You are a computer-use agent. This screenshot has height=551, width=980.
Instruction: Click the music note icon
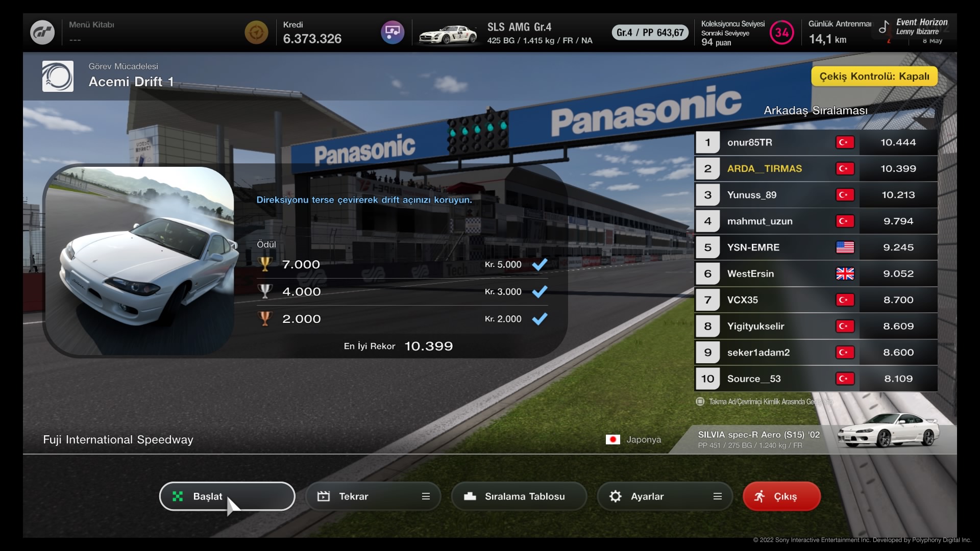884,27
